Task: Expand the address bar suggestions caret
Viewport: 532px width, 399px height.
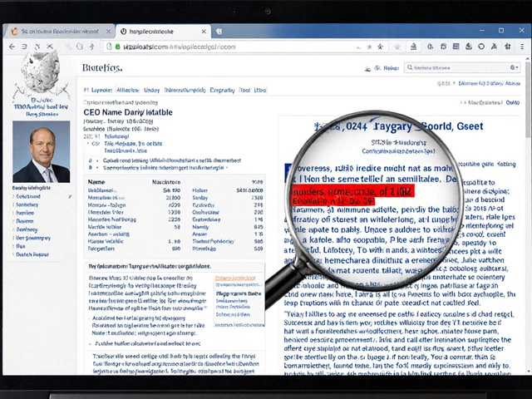Action: pos(358,47)
